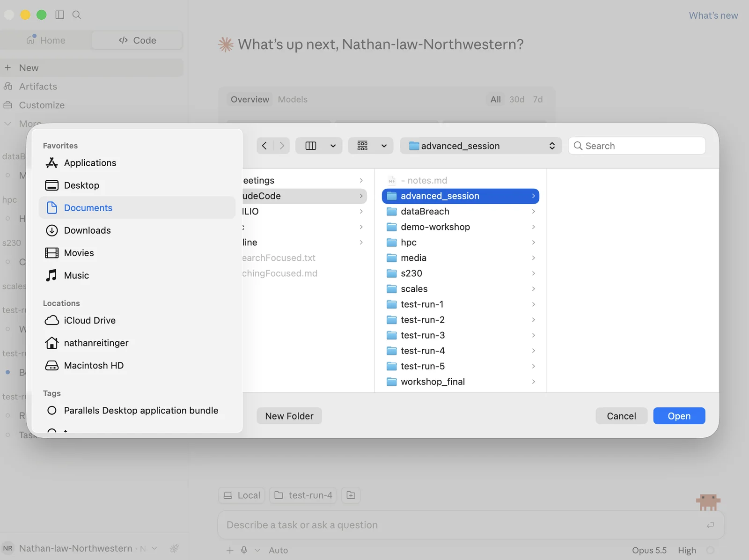Open the add-folder icon beside test-run-4
The height and width of the screenshot is (560, 749).
click(x=351, y=495)
